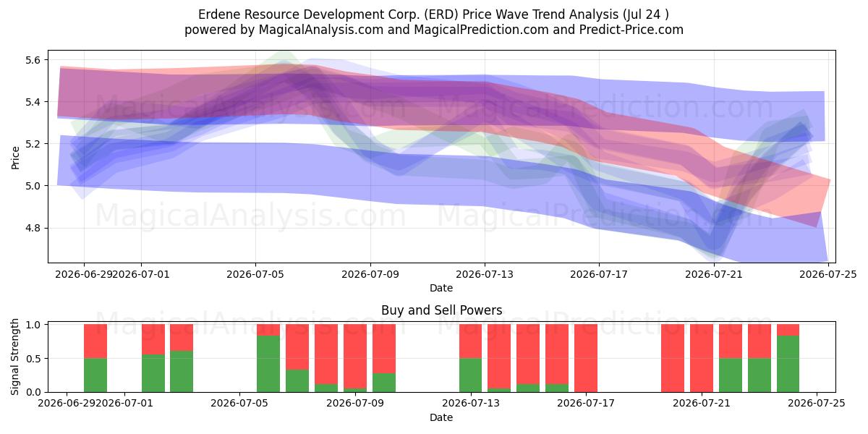868x434 pixels.
Task: Click the 'Buy and Sell Powers' chart title
Action: click(441, 310)
